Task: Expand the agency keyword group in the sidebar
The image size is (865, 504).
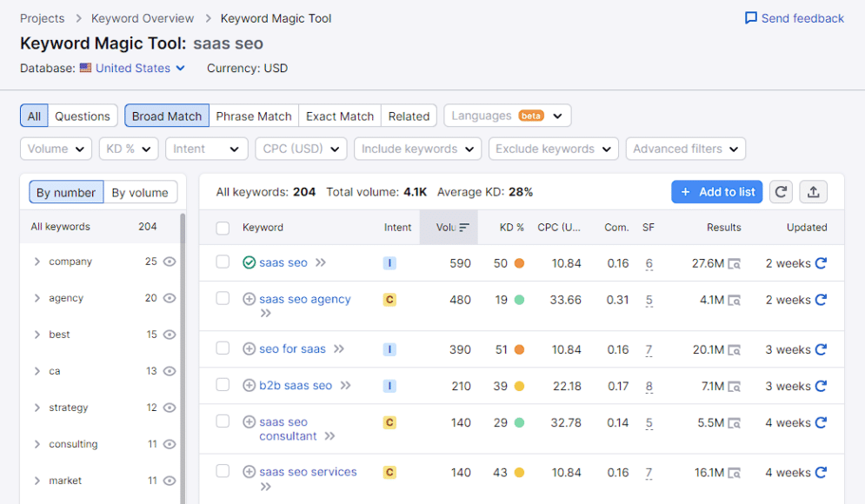Action: tap(37, 298)
